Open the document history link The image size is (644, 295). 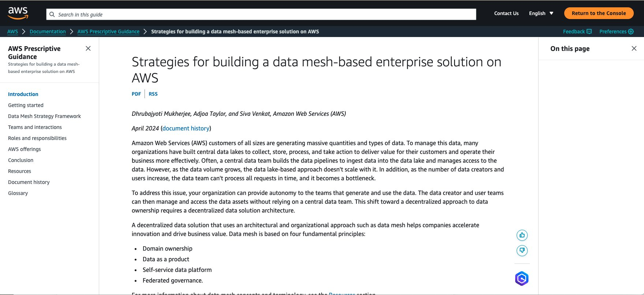(186, 128)
